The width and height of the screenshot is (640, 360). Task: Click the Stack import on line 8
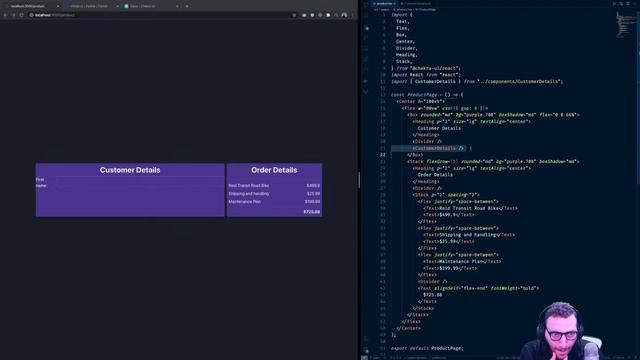tap(403, 62)
